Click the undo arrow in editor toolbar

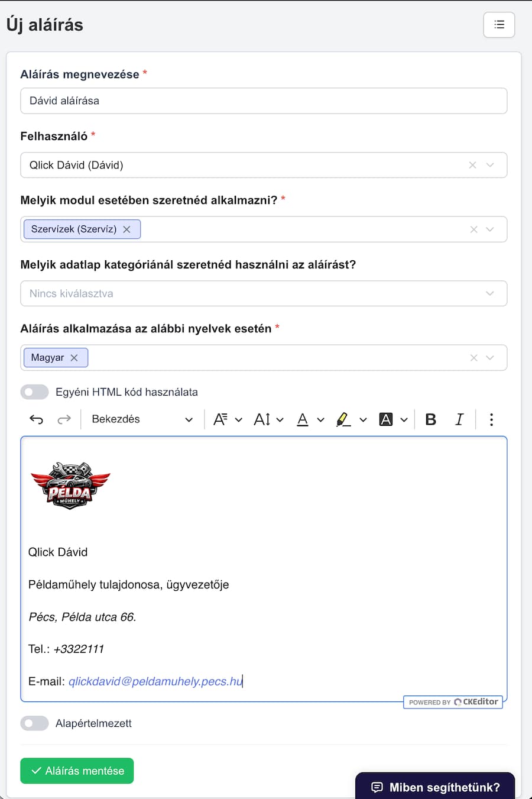click(36, 419)
